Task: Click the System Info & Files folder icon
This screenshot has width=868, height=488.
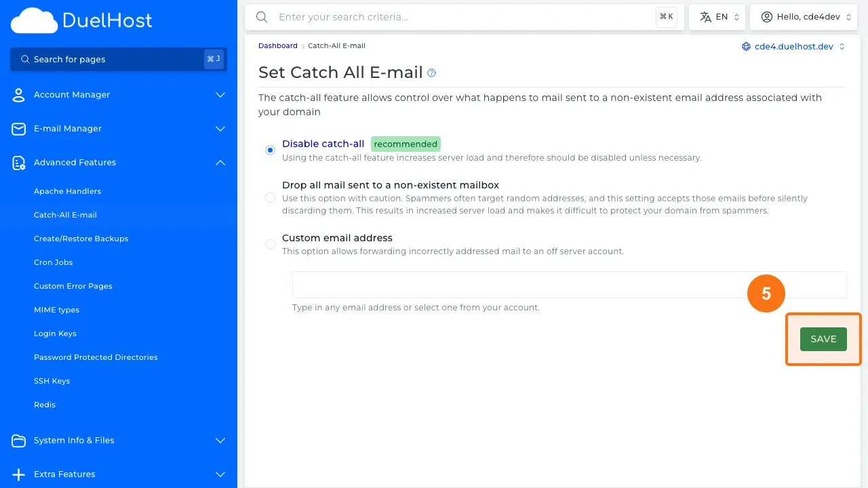Action: (18, 441)
